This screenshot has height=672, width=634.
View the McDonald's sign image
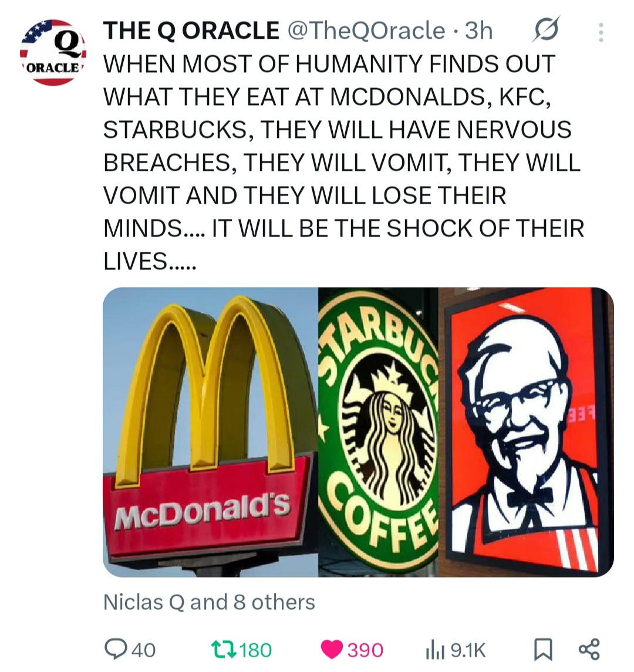[x=210, y=432]
